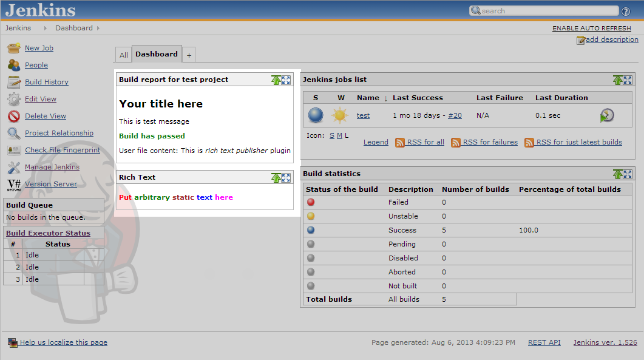644x360 pixels.
Task: Collapse the Build report for test project portlet
Action: pos(276,80)
